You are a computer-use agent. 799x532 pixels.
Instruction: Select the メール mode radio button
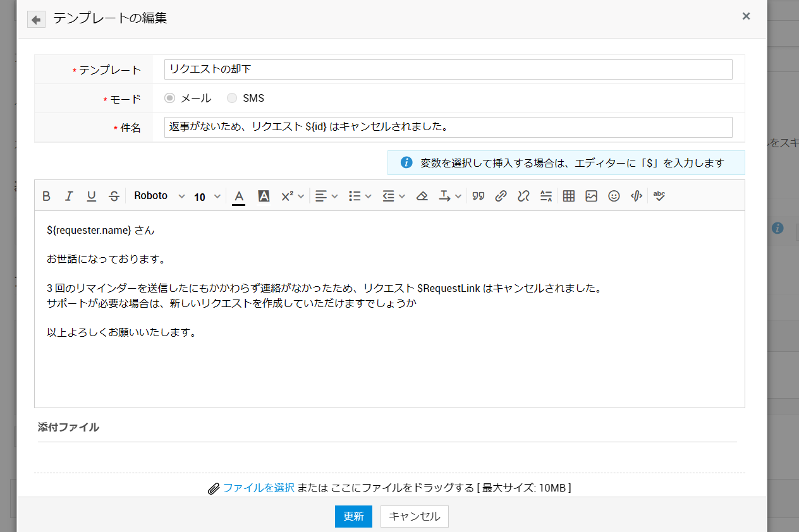click(x=169, y=98)
